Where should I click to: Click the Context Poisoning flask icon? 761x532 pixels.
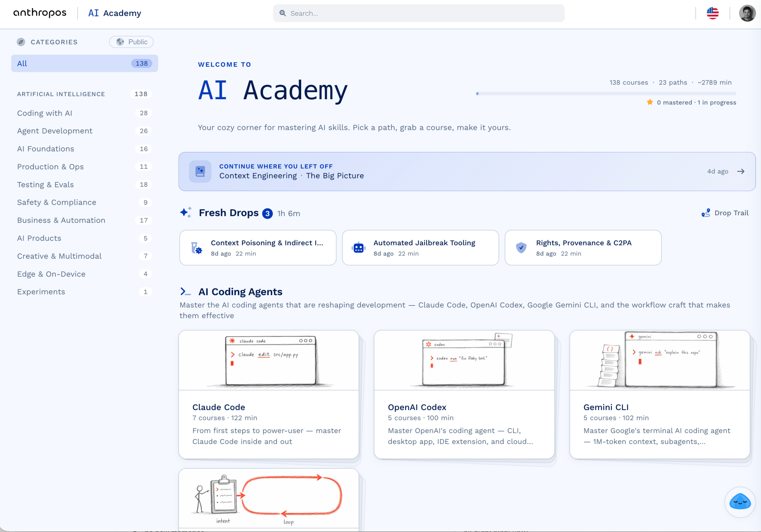[x=196, y=248]
